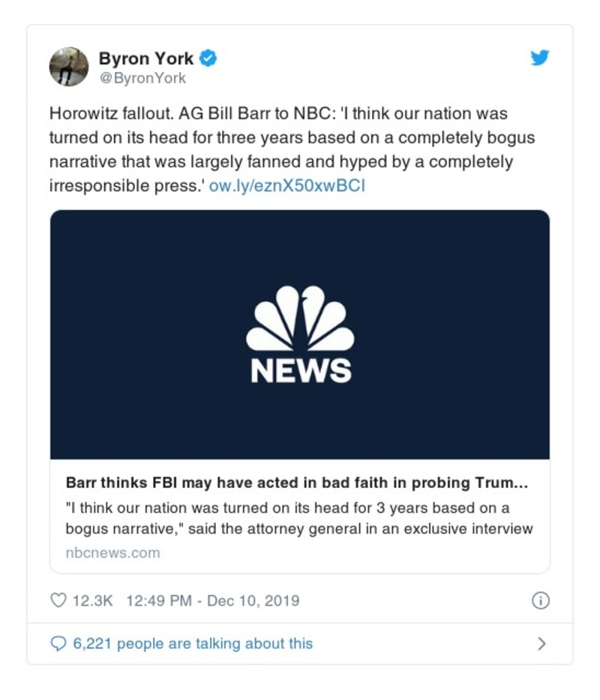Click the Twitter bird logo

point(540,58)
